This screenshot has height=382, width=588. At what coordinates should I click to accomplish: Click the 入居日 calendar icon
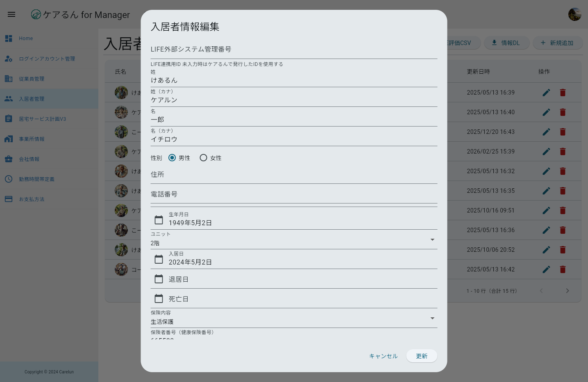point(159,259)
